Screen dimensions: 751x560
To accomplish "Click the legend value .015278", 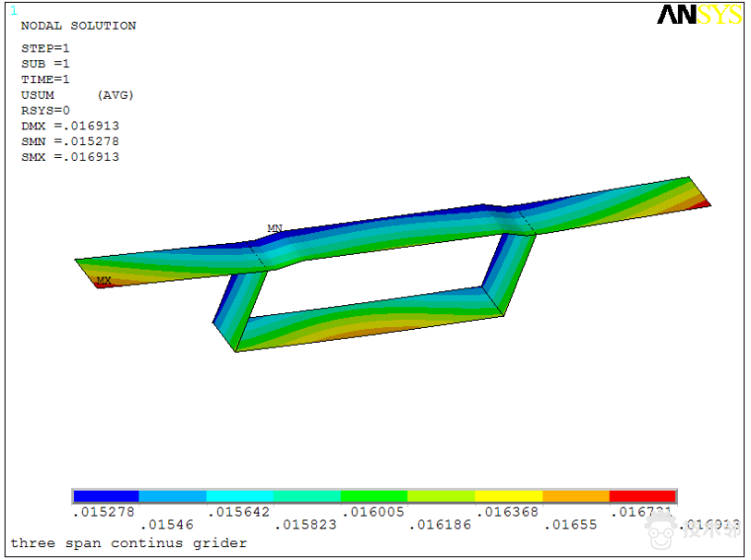I will click(x=104, y=512).
